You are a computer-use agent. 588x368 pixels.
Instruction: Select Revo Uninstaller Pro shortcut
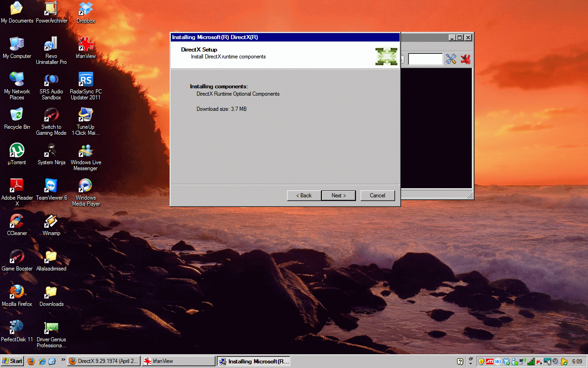[x=51, y=51]
